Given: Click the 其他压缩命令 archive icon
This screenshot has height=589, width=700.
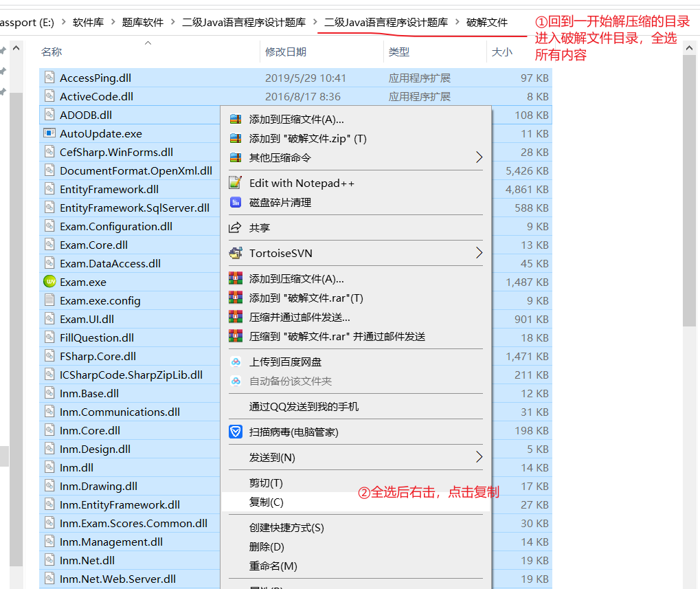Looking at the screenshot, I should tap(235, 157).
